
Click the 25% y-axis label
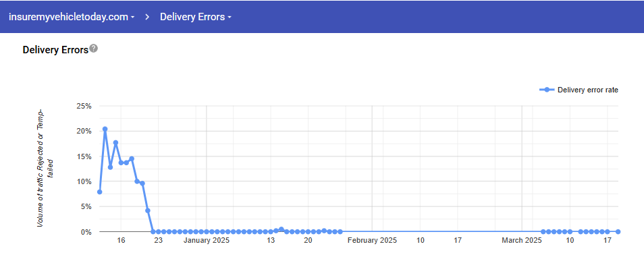[x=84, y=106]
